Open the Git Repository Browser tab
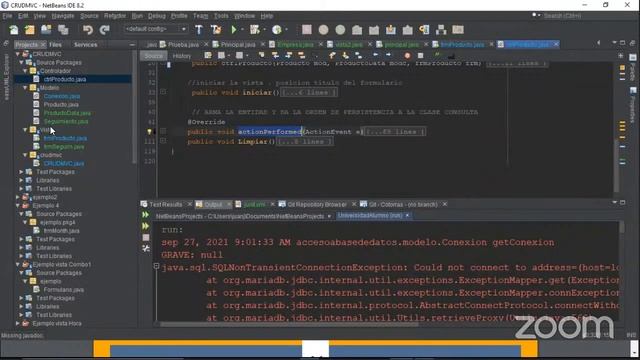Viewport: 640px width, 360px height. (317, 204)
